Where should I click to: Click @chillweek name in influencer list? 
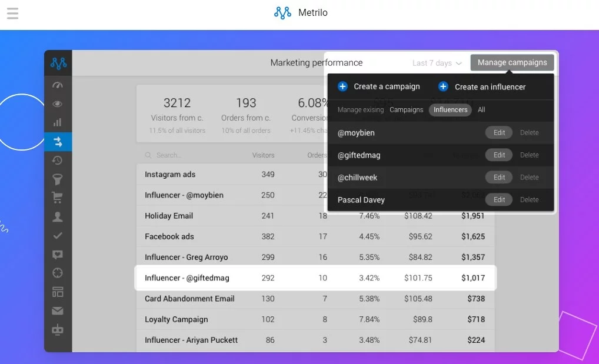357,178
